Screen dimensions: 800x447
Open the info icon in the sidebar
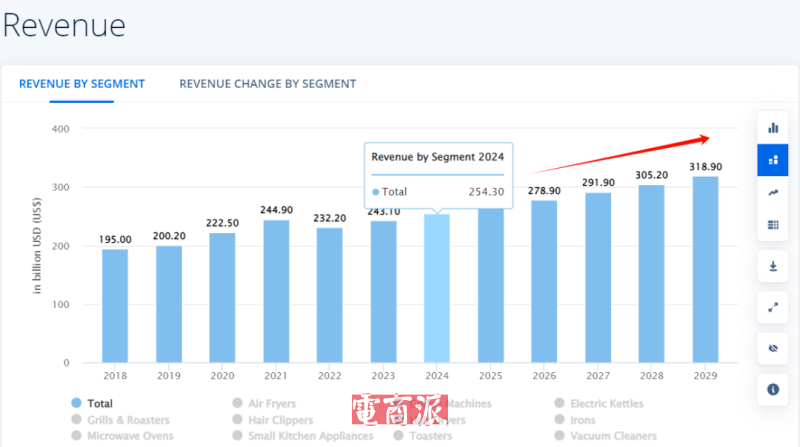coord(773,389)
